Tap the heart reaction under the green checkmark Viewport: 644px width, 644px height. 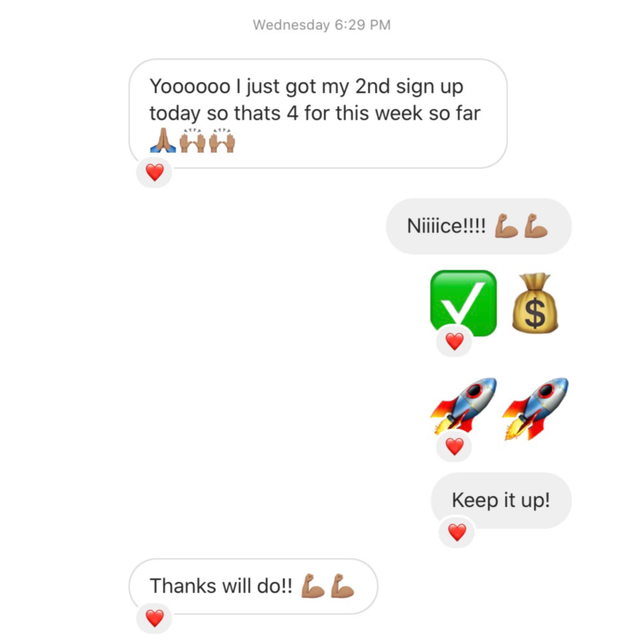(x=454, y=341)
